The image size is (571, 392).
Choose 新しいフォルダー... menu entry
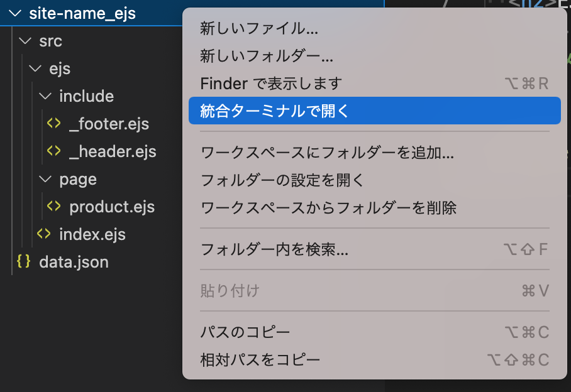pos(267,56)
